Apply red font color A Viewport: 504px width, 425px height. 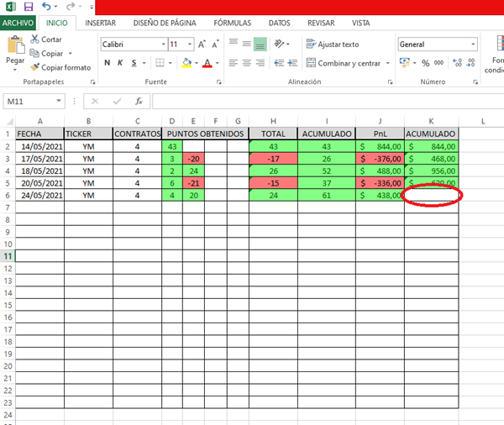click(x=207, y=63)
